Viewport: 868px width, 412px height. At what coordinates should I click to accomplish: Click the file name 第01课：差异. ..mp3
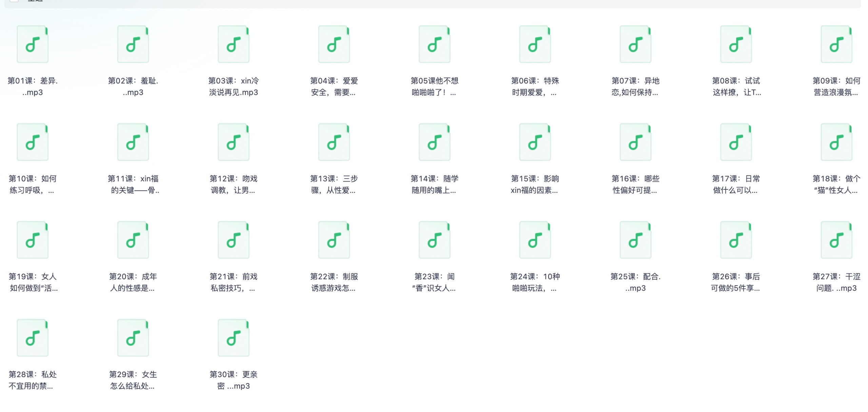click(x=33, y=86)
